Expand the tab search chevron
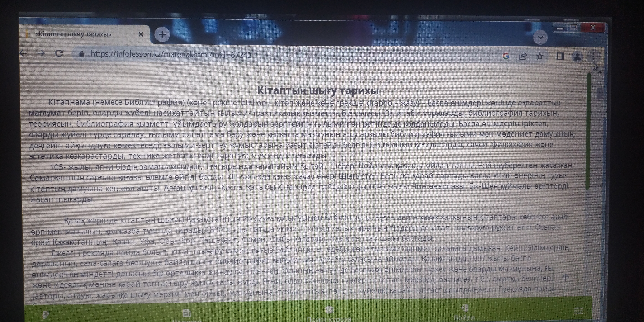The width and height of the screenshot is (644, 322). tap(540, 38)
